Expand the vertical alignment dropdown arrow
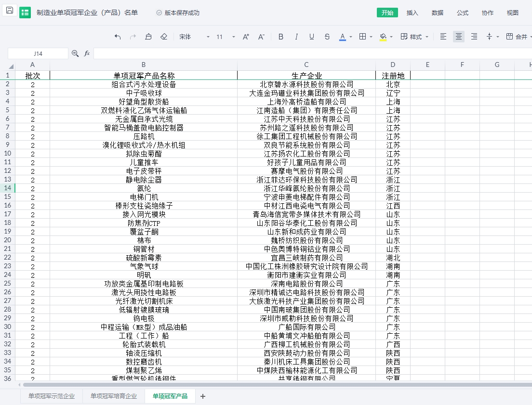 (498, 37)
